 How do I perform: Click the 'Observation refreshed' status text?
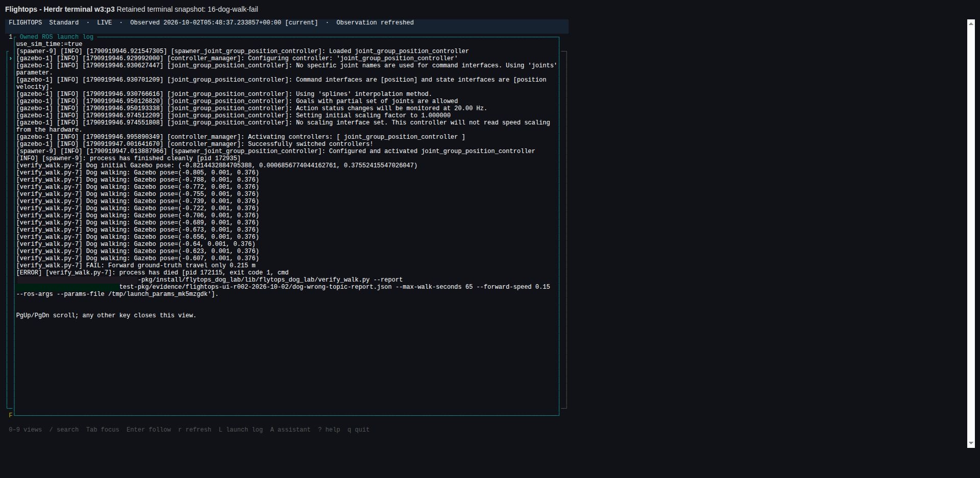(375, 22)
